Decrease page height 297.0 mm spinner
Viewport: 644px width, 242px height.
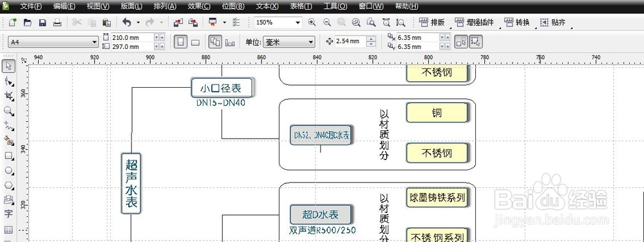coord(156,47)
